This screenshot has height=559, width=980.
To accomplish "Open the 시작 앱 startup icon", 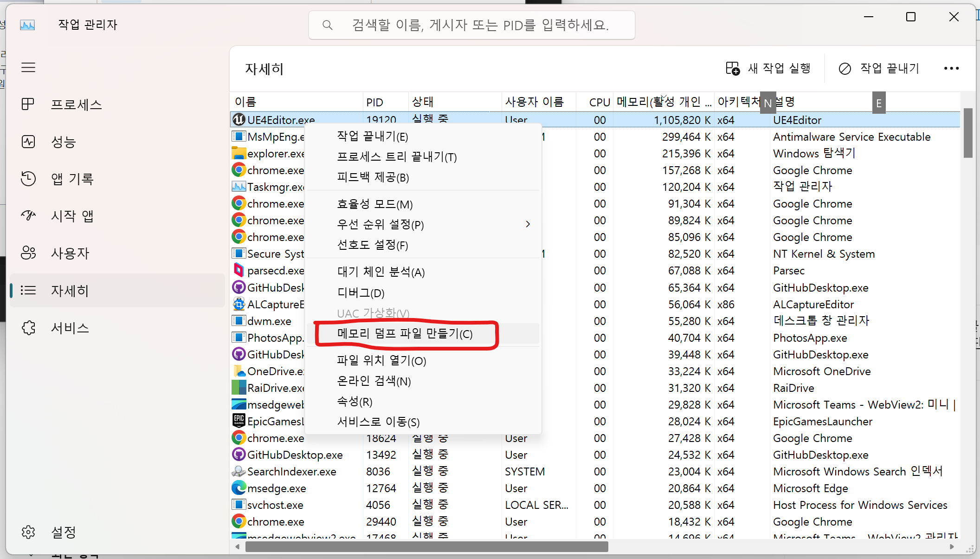I will 28,216.
